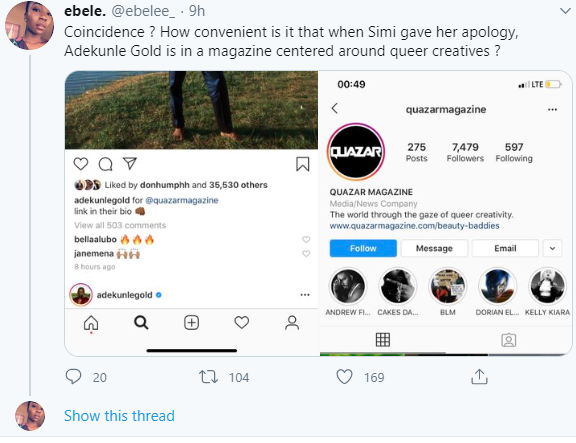Open the BLM story highlight
This screenshot has height=443, width=576.
point(448,292)
